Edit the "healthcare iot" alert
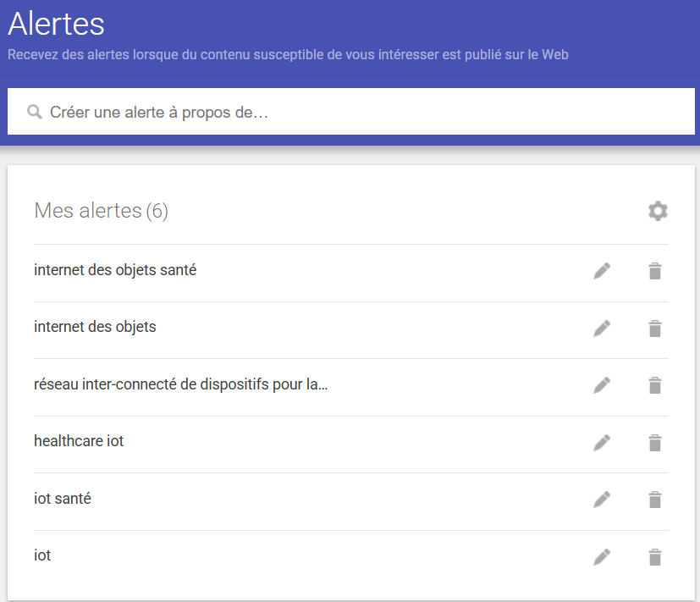 point(602,443)
